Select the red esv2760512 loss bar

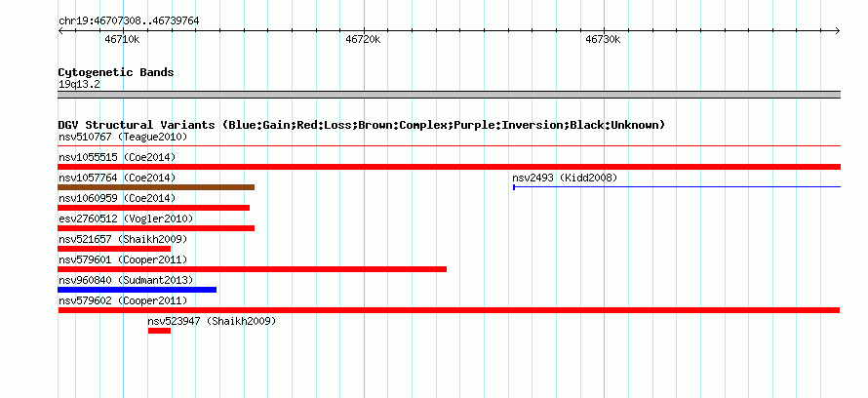pyautogui.click(x=156, y=228)
